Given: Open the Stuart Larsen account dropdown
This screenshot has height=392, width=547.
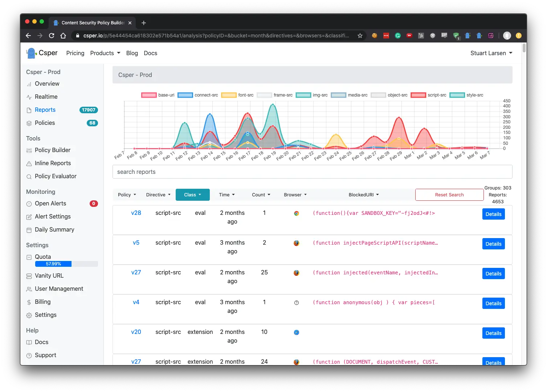Looking at the screenshot, I should tap(491, 53).
